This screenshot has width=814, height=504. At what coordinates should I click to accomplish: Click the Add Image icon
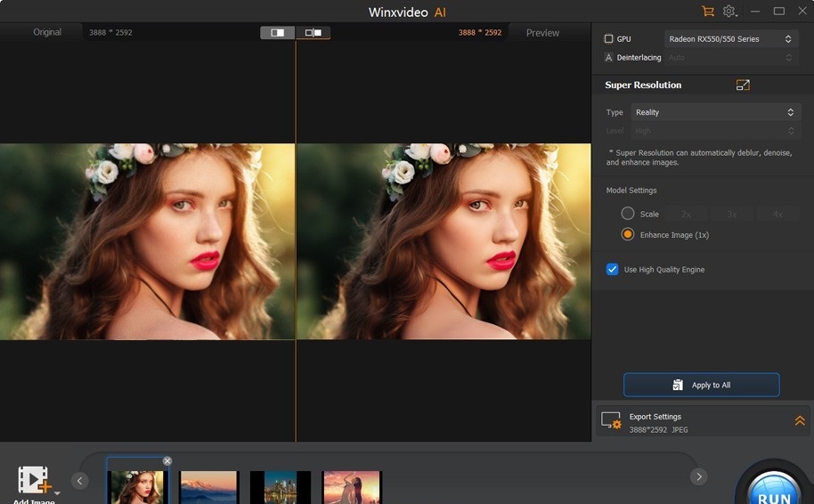point(35,481)
